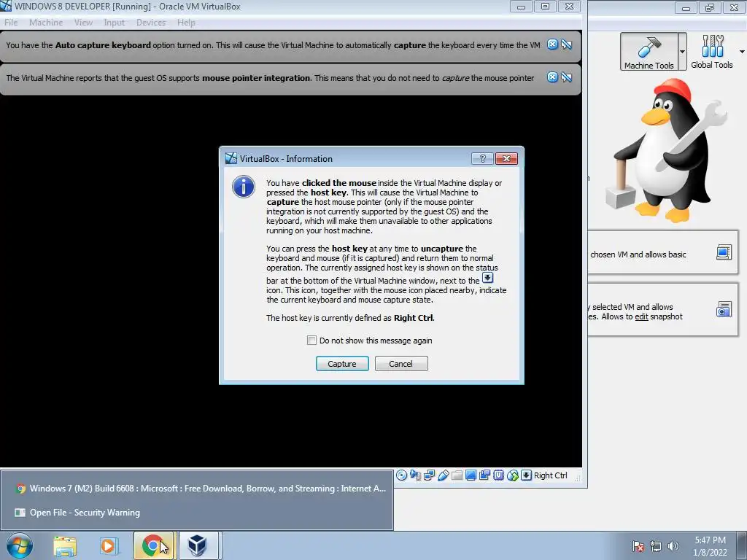Viewport: 747px width, 560px height.
Task: Click the 'Right Ctrl' host key label
Action: coord(550,475)
